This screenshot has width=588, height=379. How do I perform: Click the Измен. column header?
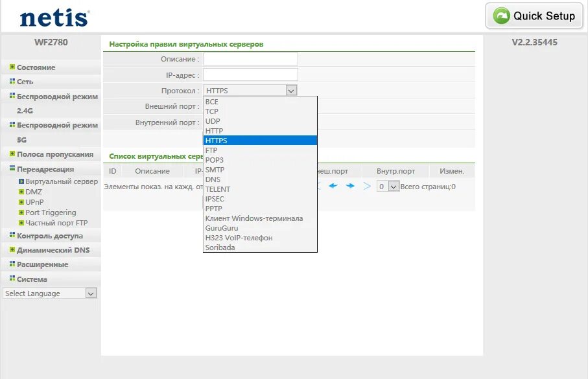452,171
